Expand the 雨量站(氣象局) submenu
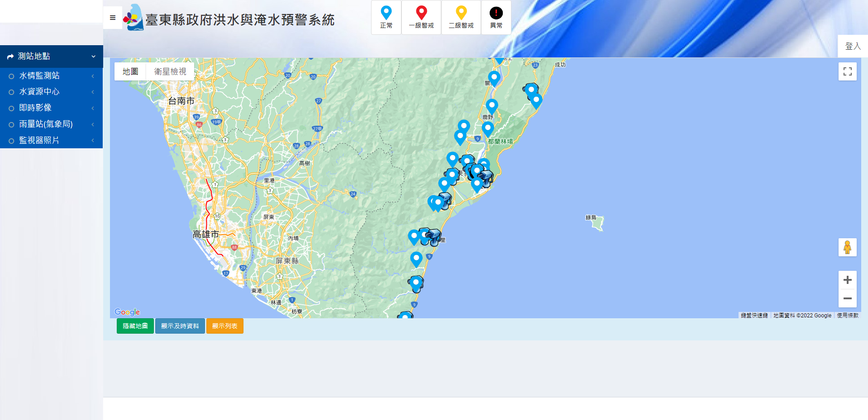 [x=52, y=124]
